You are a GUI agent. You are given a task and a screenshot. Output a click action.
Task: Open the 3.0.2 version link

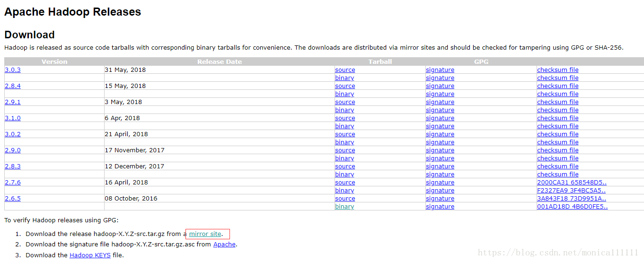coord(13,134)
